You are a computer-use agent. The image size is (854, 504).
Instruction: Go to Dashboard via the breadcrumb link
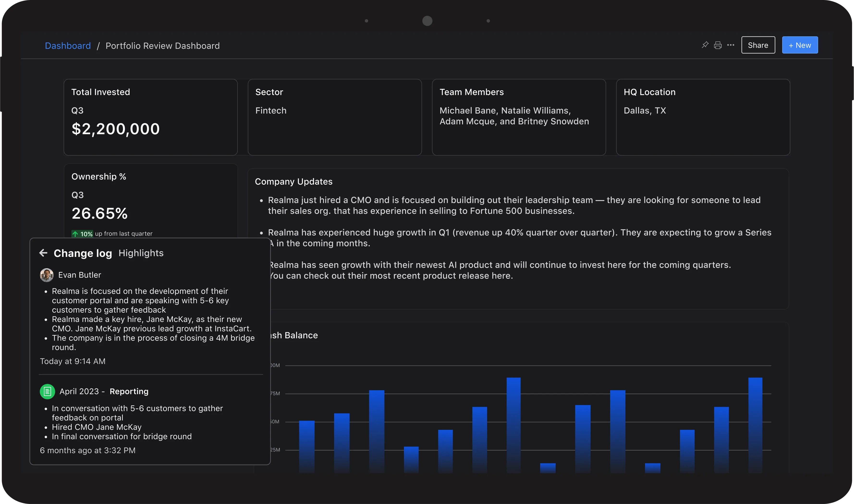67,46
